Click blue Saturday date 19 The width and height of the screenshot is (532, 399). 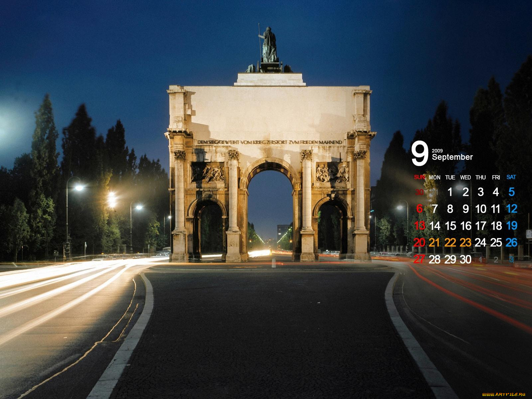pyautogui.click(x=512, y=226)
